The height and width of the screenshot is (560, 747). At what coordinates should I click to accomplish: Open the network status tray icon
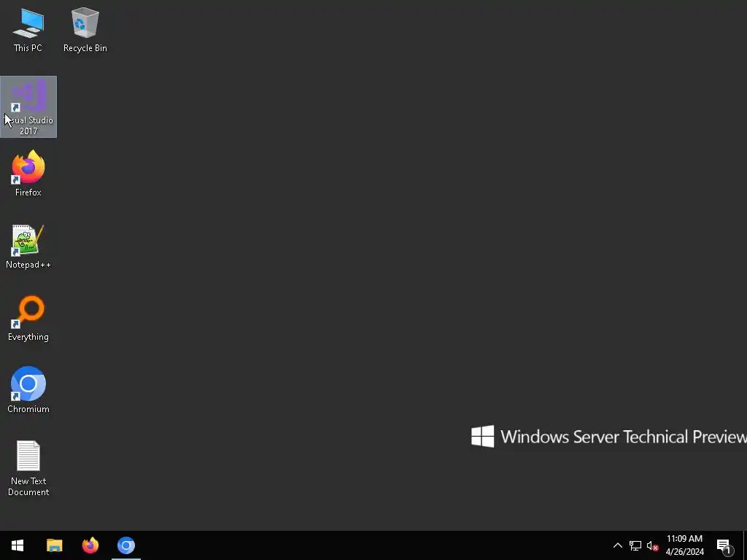[635, 545]
